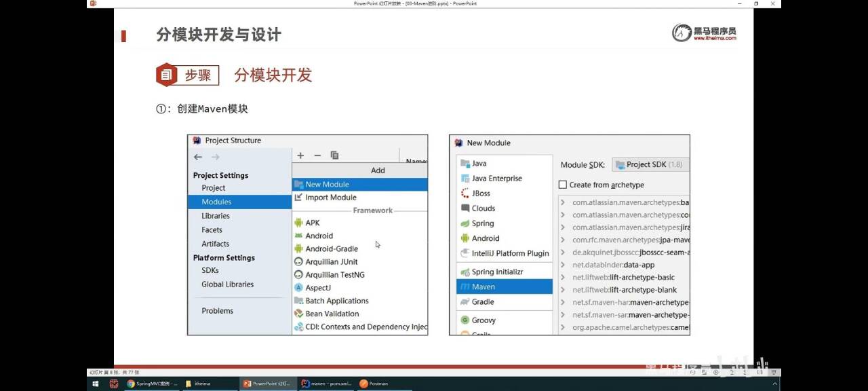Click the Spring Initializr icon

click(465, 272)
